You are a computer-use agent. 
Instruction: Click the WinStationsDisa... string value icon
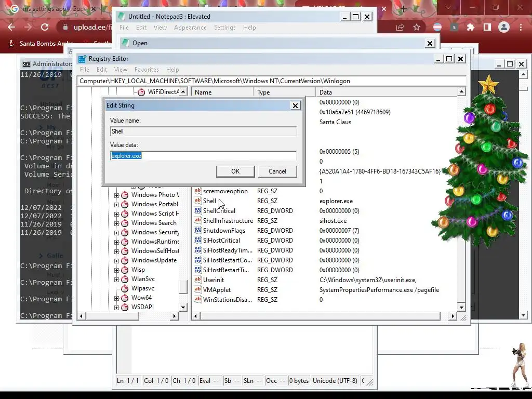point(198,299)
